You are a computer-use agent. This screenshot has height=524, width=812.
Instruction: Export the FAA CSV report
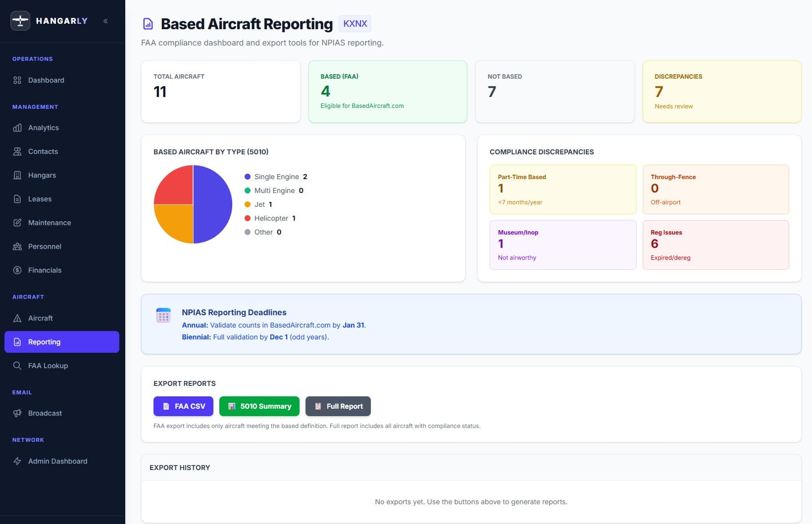[183, 406]
